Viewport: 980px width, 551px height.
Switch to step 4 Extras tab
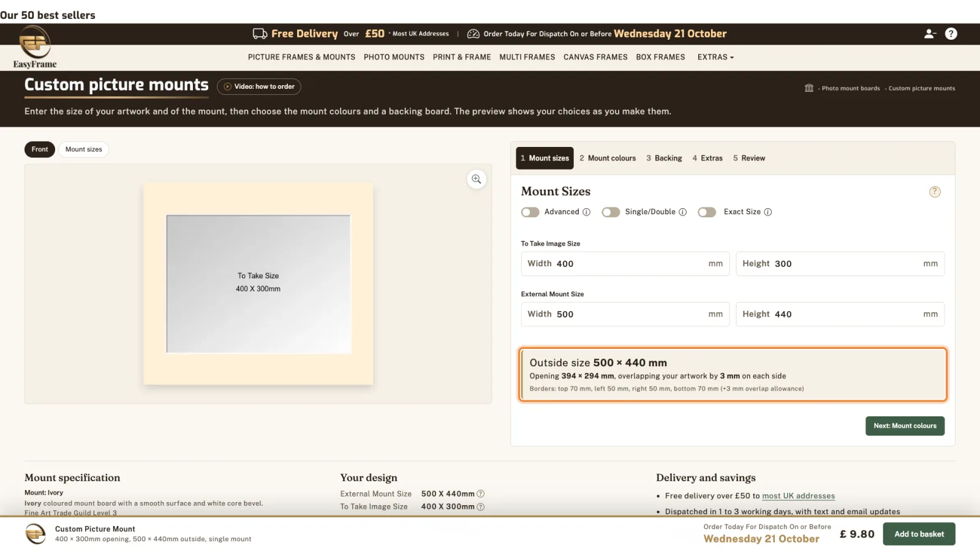pyautogui.click(x=707, y=158)
